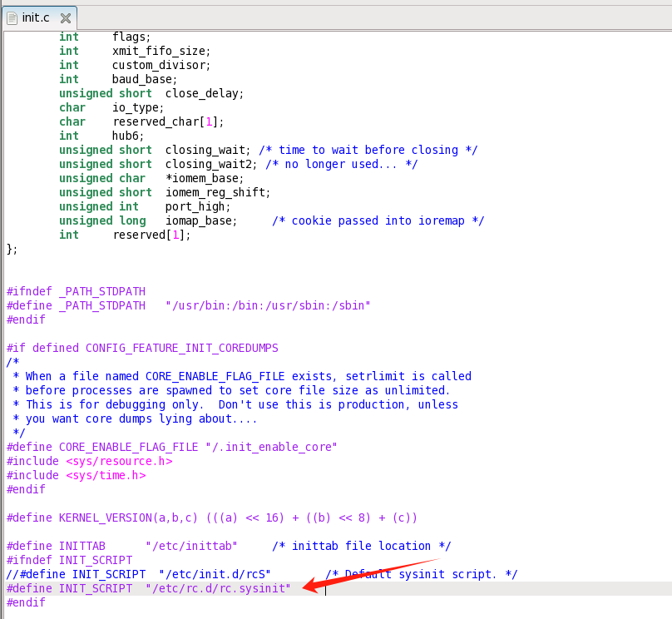The height and width of the screenshot is (619, 672).
Task: Click the "#include <sys/time.h>" line
Action: point(77,475)
